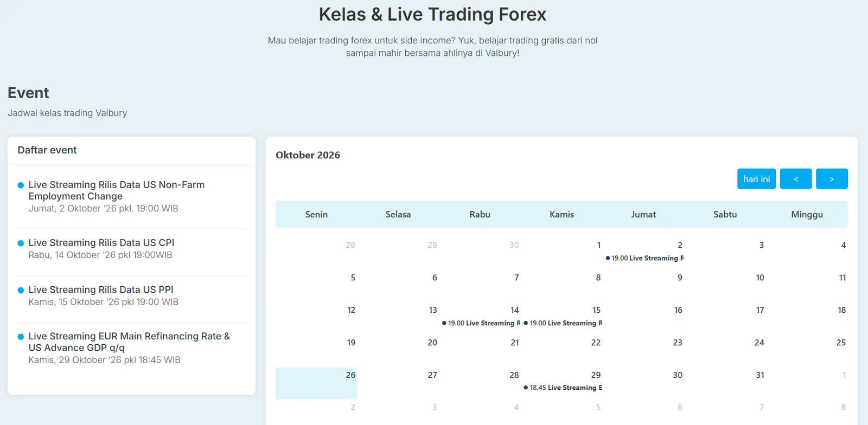This screenshot has height=425, width=868.
Task: Click the 'Rabu' column header
Action: tap(480, 214)
